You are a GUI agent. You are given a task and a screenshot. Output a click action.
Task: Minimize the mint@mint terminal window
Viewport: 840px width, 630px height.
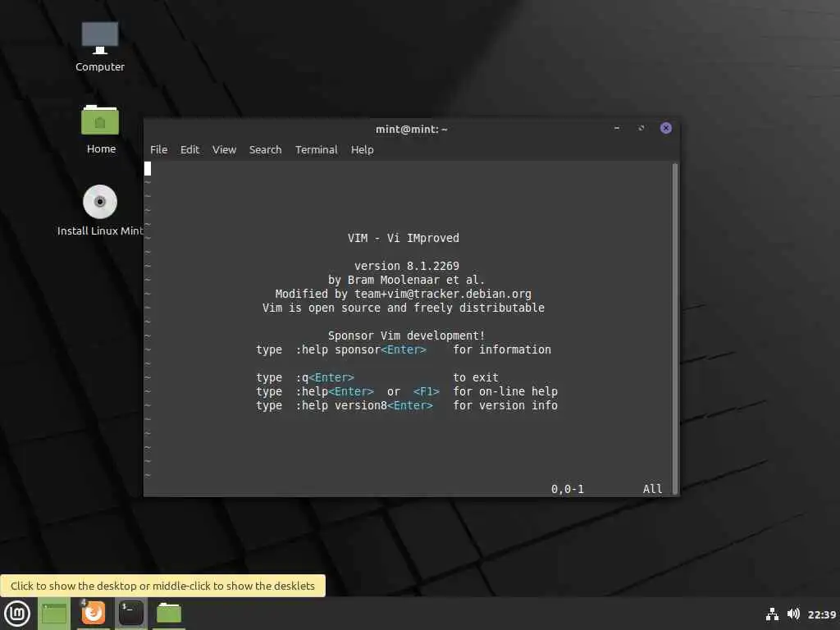point(617,128)
